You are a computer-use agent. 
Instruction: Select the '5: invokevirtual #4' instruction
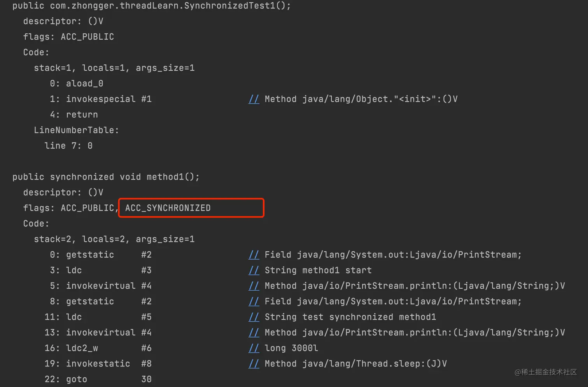(101, 286)
